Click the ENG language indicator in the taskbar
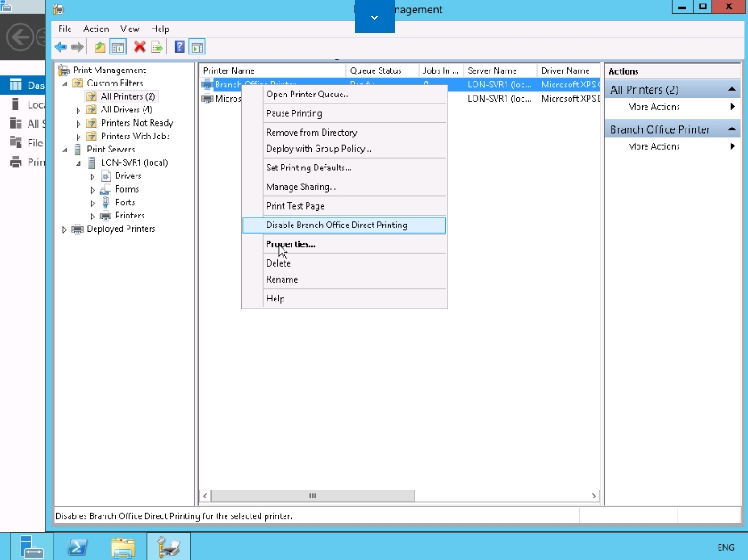 726,548
